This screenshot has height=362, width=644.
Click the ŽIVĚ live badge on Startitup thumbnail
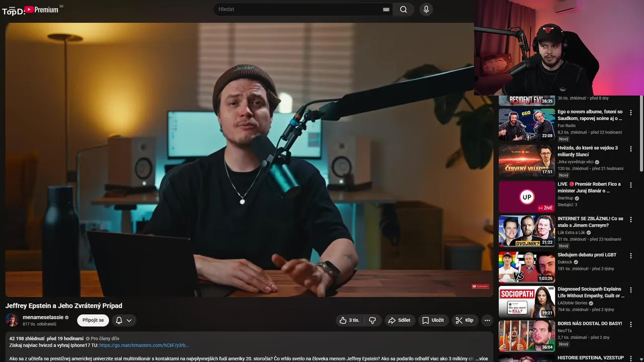[x=545, y=208]
